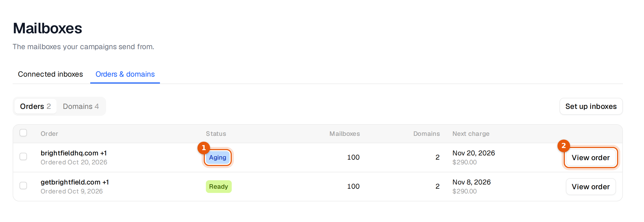Switch to the Domains 4 segment
This screenshot has height=222, width=644.
[81, 106]
